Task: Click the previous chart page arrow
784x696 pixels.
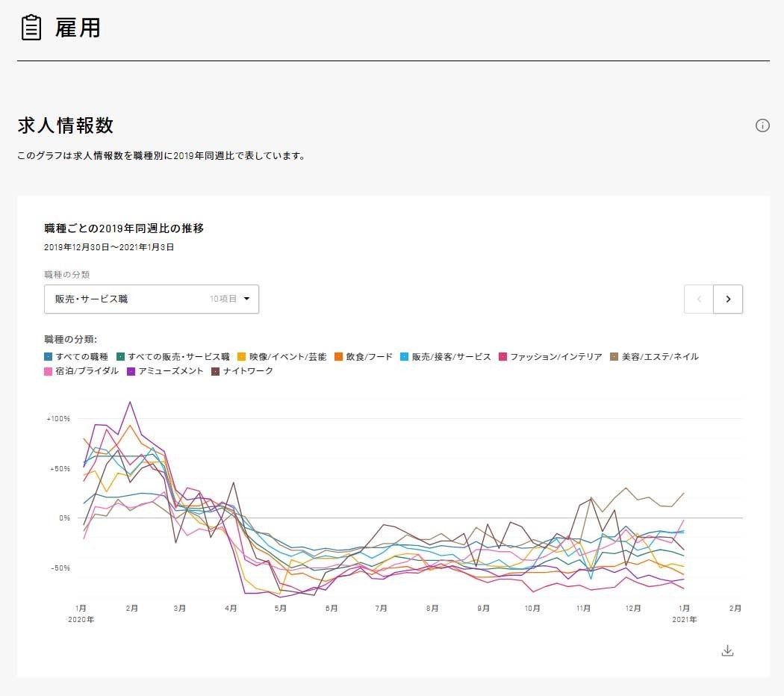Action: (x=699, y=299)
